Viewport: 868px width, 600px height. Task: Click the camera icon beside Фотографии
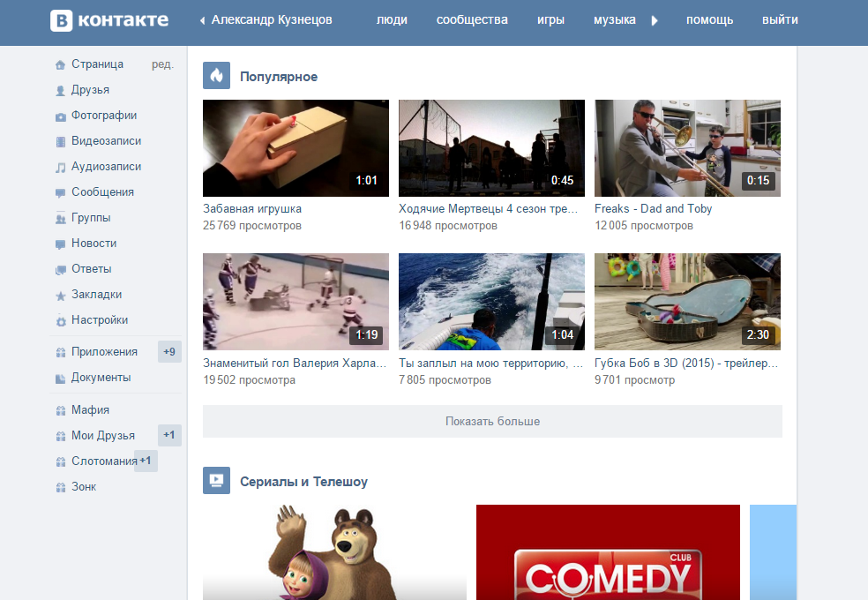coord(60,116)
